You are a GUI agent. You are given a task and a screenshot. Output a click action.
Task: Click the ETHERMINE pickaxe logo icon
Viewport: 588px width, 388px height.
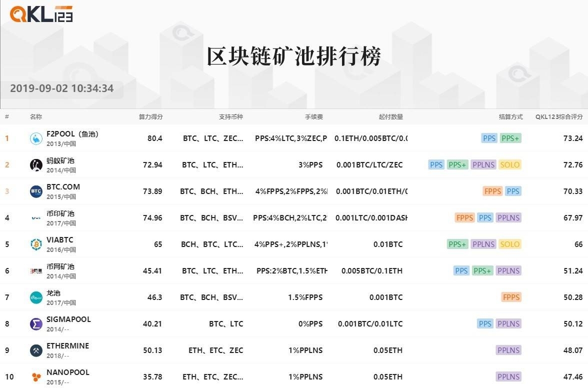pyautogui.click(x=36, y=350)
